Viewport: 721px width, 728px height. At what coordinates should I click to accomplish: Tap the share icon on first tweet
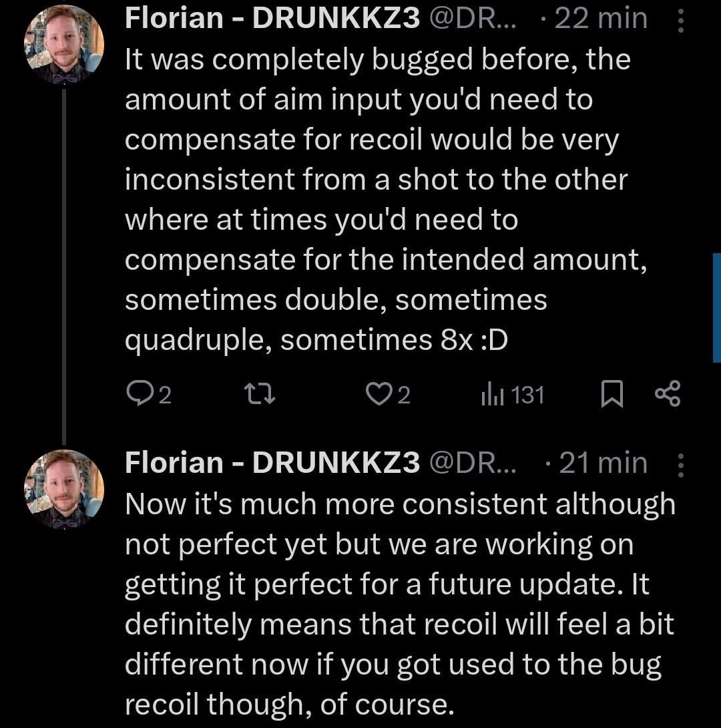point(668,395)
